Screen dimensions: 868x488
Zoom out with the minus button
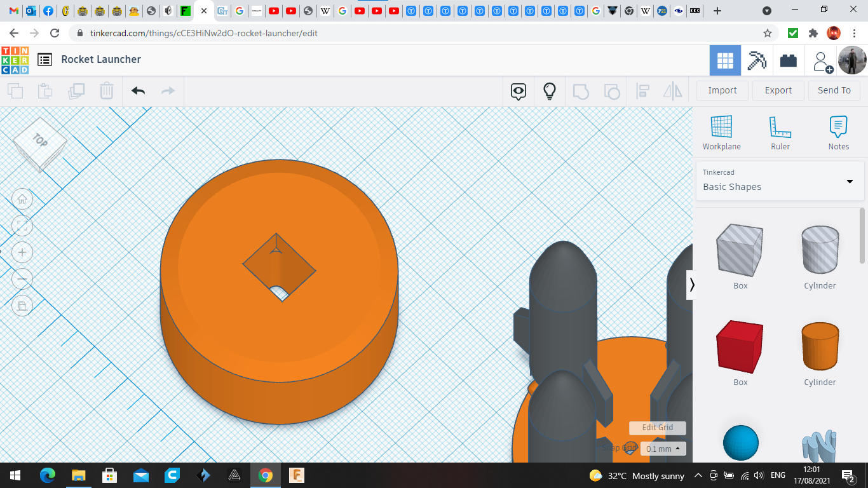(x=22, y=279)
